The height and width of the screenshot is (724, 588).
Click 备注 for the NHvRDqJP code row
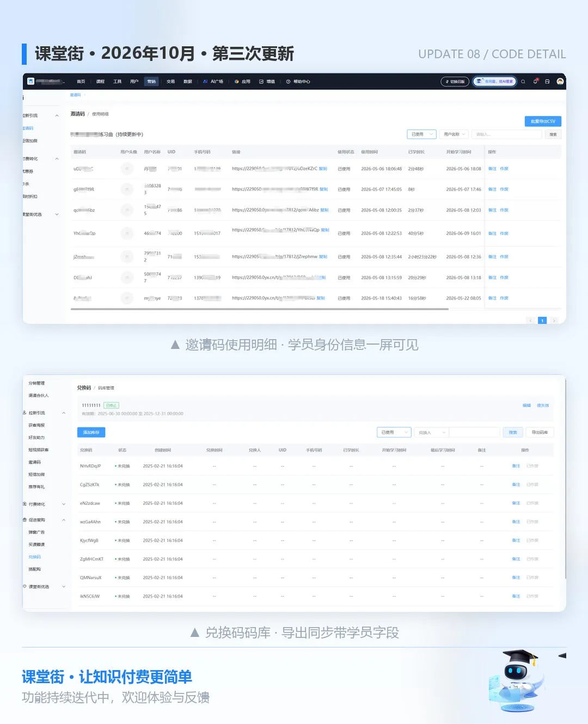point(516,466)
